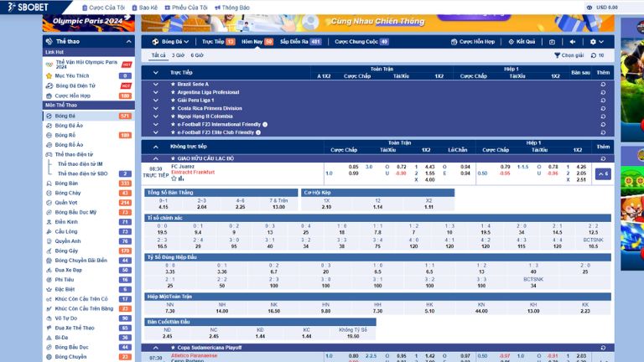Toggle balance visibility eye icon
The height and width of the screenshot is (362, 644).
pyautogui.click(x=589, y=8)
